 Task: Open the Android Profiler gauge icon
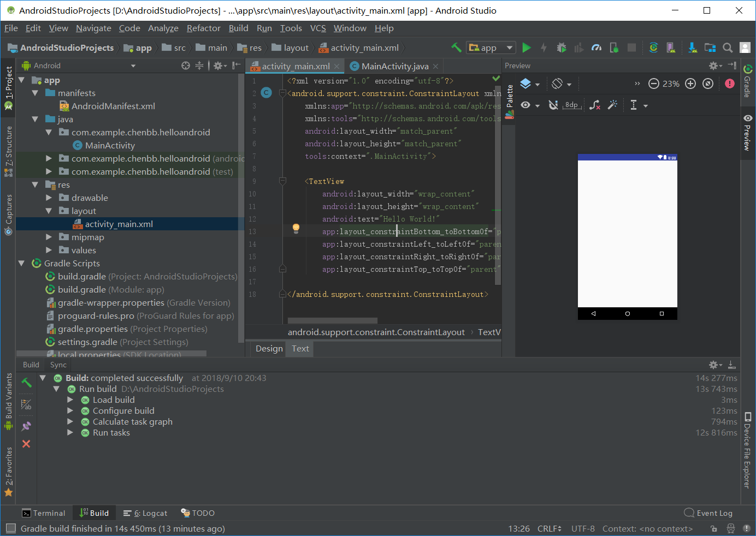[x=596, y=47]
